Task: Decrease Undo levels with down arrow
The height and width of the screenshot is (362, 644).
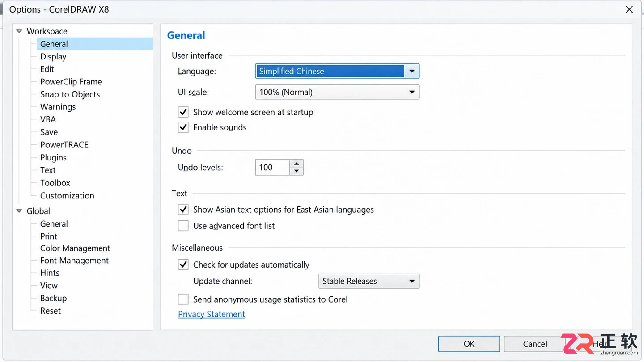Action: [x=297, y=171]
